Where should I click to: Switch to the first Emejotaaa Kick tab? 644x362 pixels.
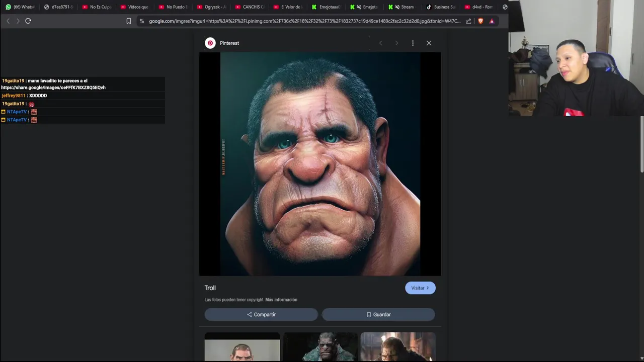[x=326, y=7]
